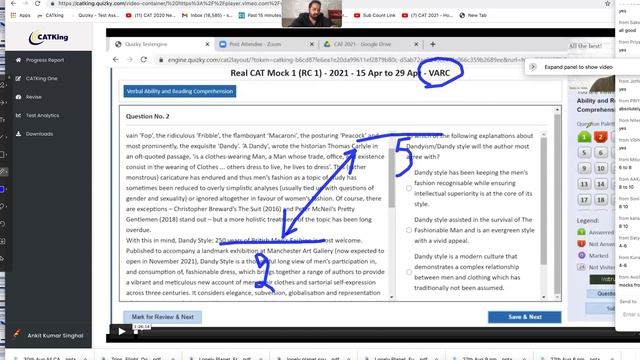
Task: Open the CATKing bookmark
Action: click(51, 15)
